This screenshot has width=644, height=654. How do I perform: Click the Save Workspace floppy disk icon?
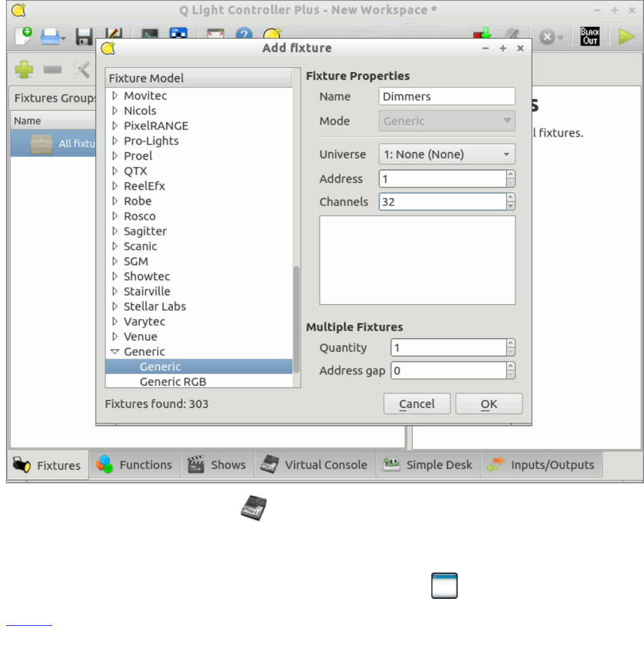84,37
